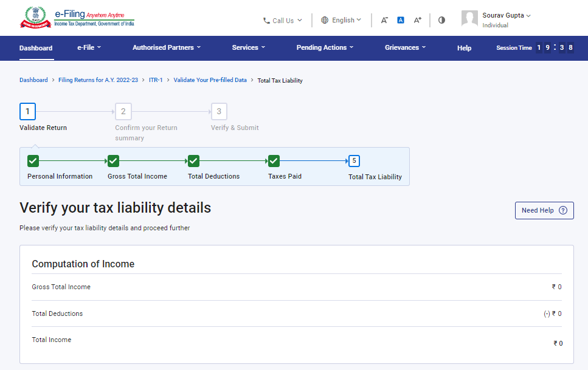Click the Income Tax Department emblem logo
This screenshot has width=588, height=370.
tap(35, 17)
